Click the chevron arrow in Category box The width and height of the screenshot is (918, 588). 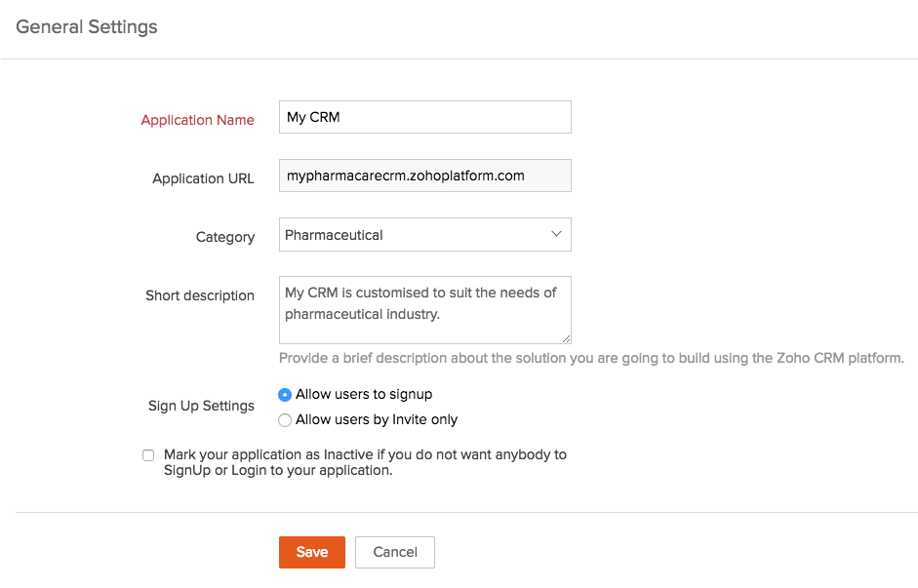pos(556,234)
